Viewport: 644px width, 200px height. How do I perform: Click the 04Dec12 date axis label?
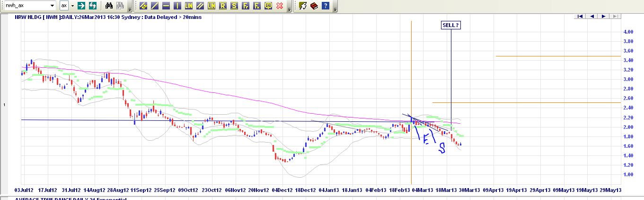click(x=282, y=190)
